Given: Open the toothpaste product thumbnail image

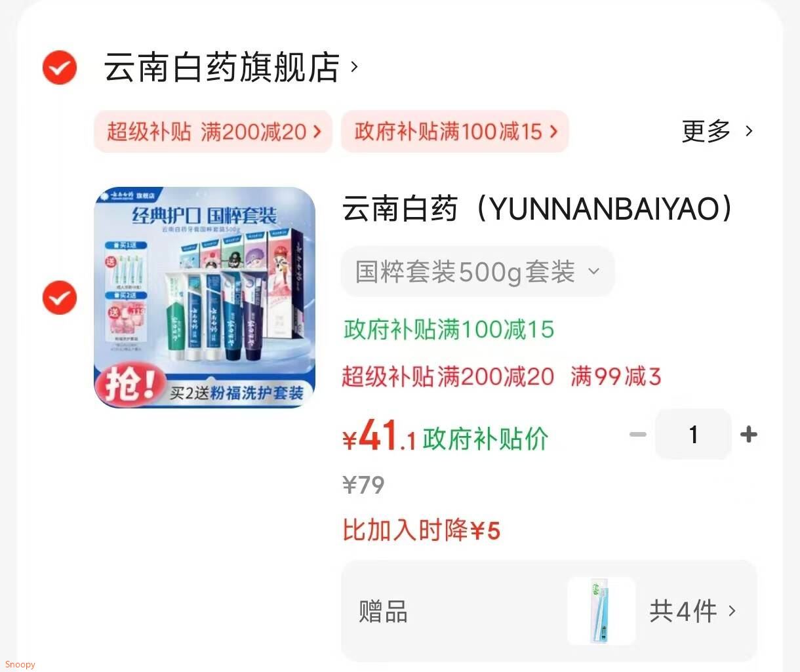Looking at the screenshot, I should 205,298.
